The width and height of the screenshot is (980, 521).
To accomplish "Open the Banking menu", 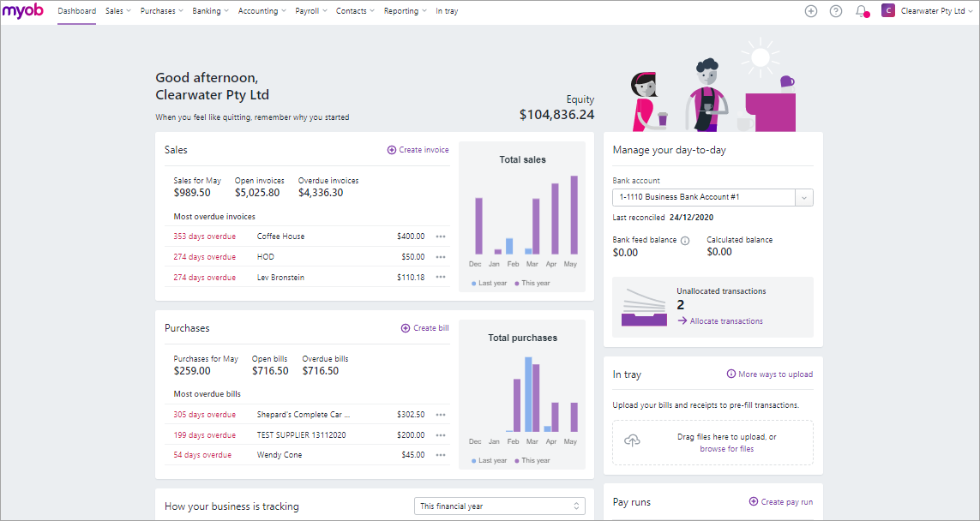I will (211, 11).
